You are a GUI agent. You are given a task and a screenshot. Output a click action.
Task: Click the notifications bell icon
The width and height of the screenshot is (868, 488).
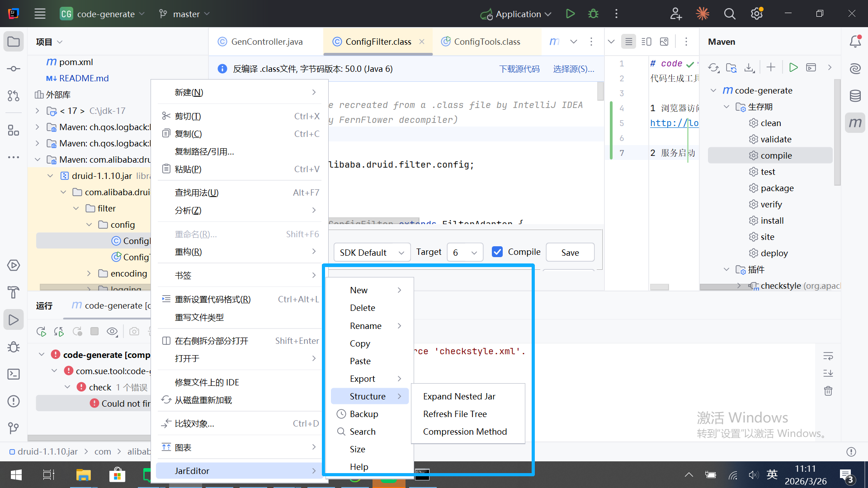855,42
